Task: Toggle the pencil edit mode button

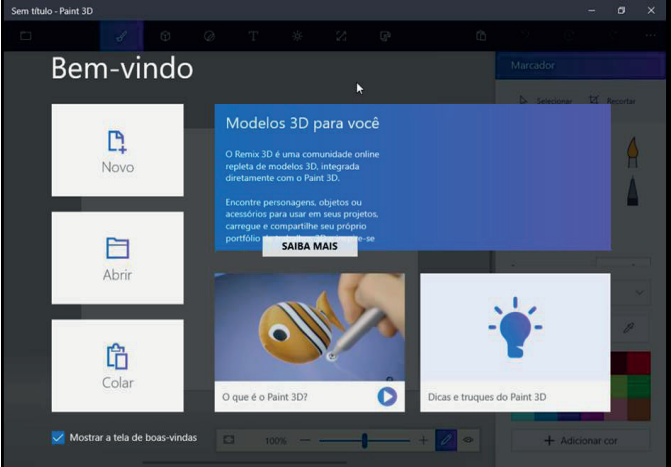Action: [445, 440]
